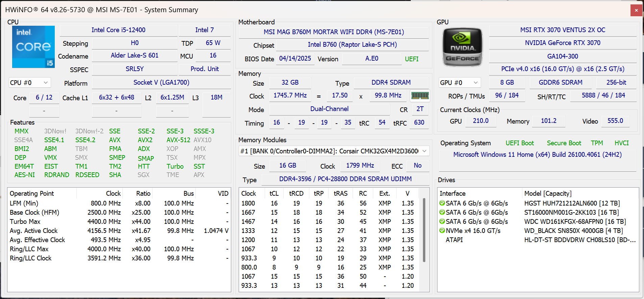
Task: Click the Socket V (LGA1700) platform field
Action: (161, 83)
